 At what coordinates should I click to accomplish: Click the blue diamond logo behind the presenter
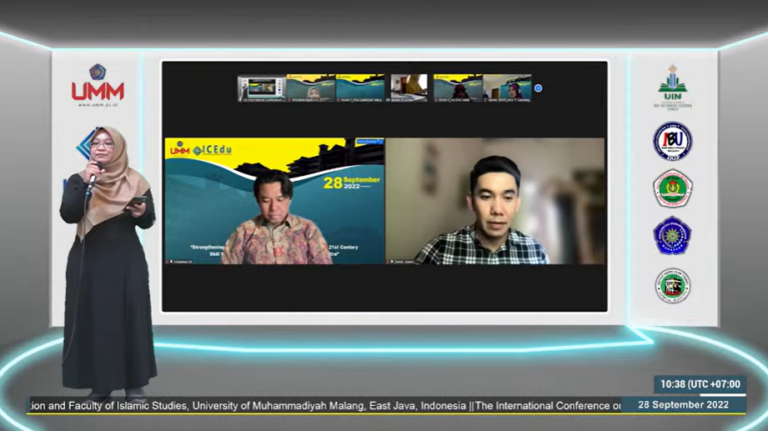[x=86, y=144]
